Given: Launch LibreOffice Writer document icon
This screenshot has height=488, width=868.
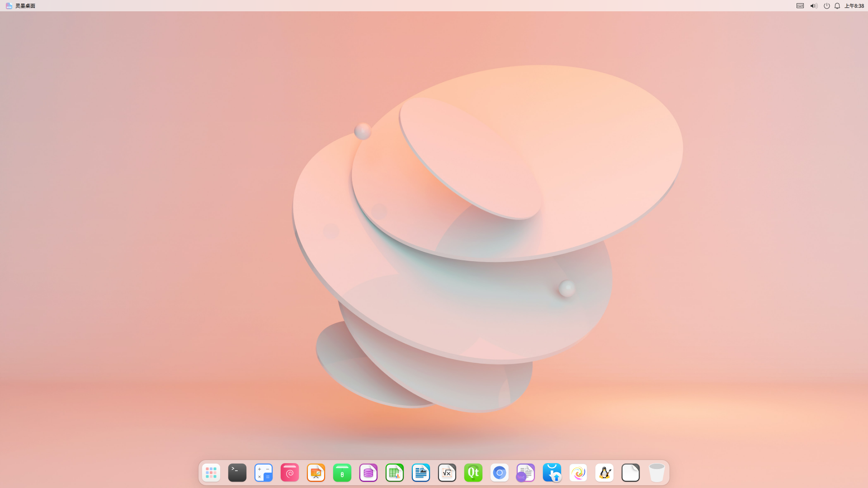Looking at the screenshot, I should tap(421, 473).
